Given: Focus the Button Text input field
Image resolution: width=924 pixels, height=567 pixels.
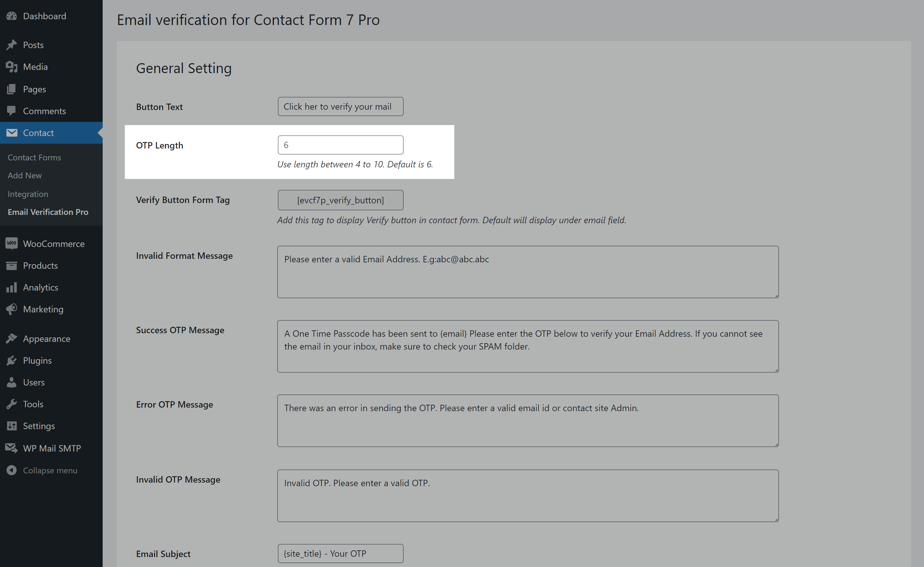Looking at the screenshot, I should point(340,106).
